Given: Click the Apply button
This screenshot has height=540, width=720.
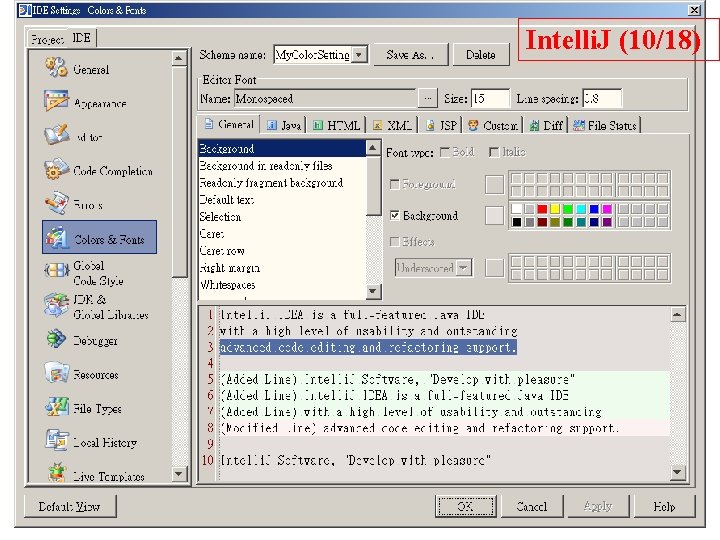Looking at the screenshot, I should click(598, 506).
